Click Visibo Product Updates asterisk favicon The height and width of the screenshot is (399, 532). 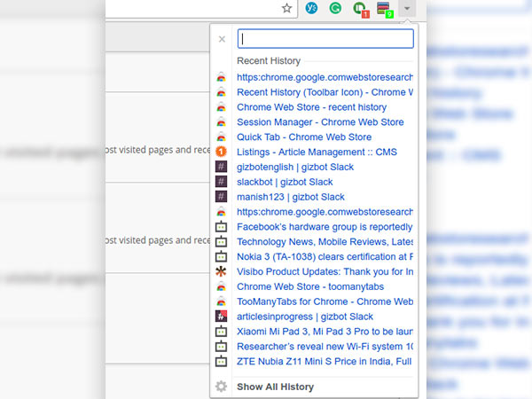[x=222, y=271]
